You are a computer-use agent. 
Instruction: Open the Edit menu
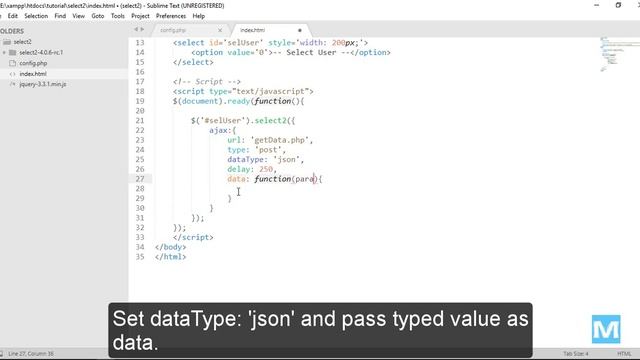13,16
